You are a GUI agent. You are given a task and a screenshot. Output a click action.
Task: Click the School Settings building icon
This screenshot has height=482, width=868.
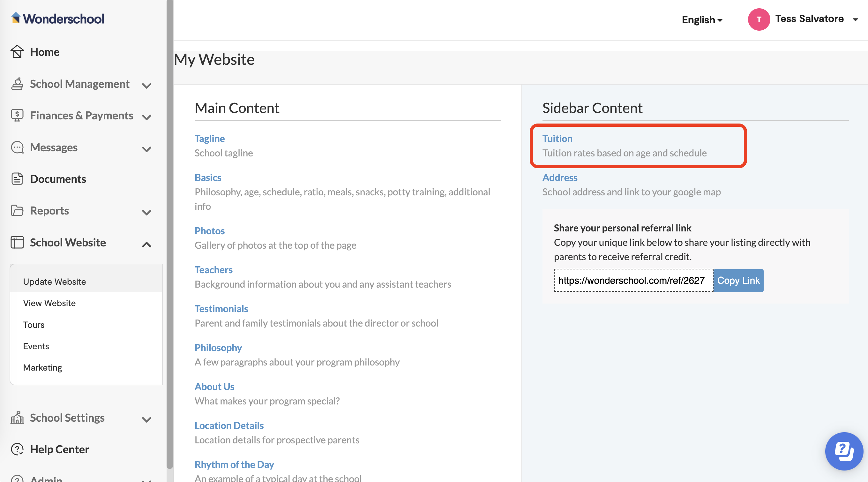point(17,418)
